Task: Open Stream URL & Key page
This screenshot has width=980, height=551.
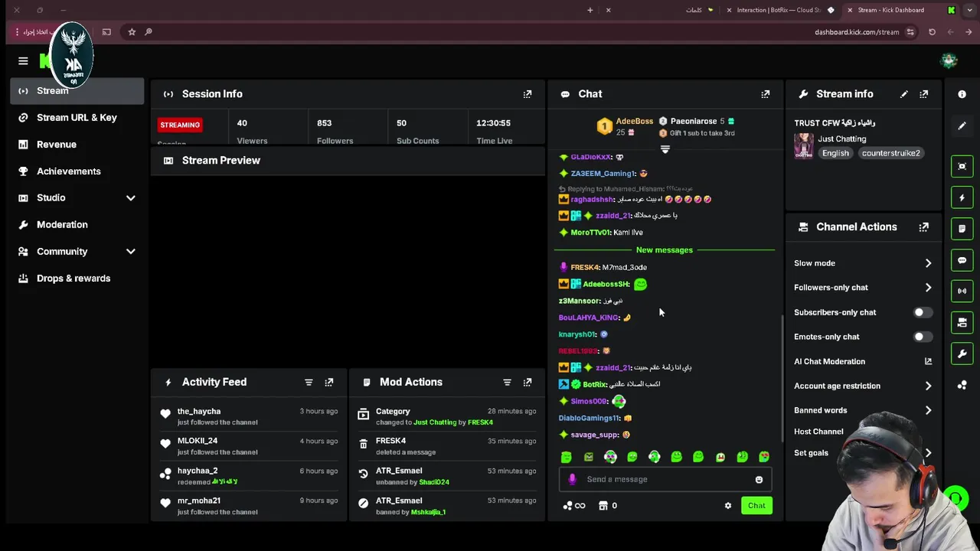Action: point(77,118)
